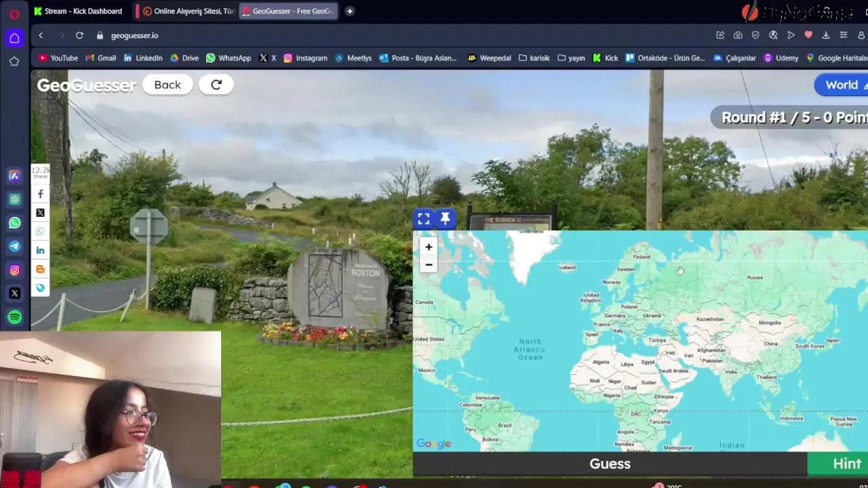Viewport: 868px width, 488px height.
Task: Go back with browser back arrow
Action: 41,35
